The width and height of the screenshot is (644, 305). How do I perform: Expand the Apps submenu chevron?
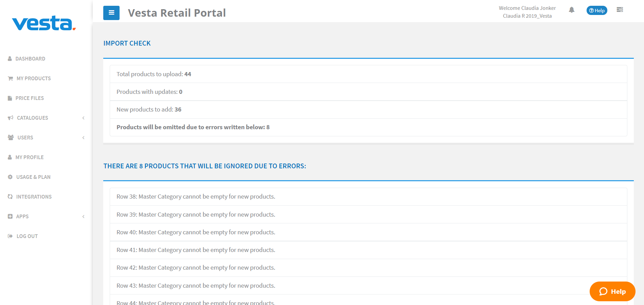click(83, 217)
